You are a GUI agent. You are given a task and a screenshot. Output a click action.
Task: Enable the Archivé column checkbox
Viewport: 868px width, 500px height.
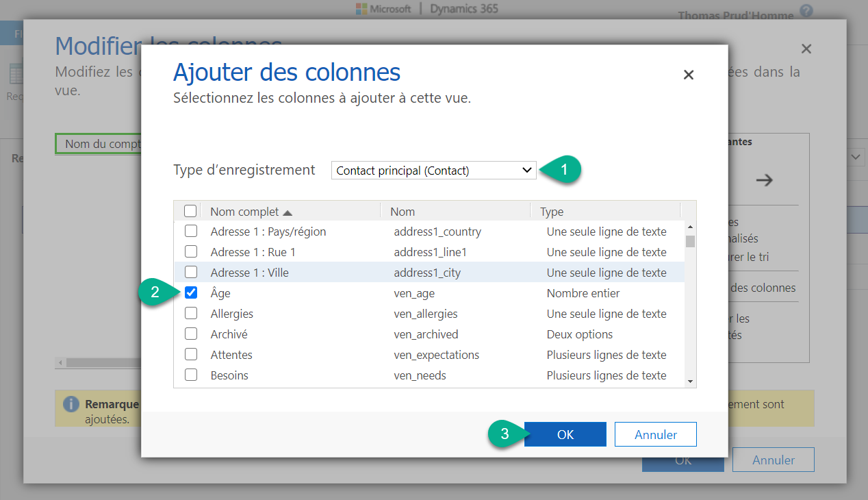pyautogui.click(x=191, y=334)
